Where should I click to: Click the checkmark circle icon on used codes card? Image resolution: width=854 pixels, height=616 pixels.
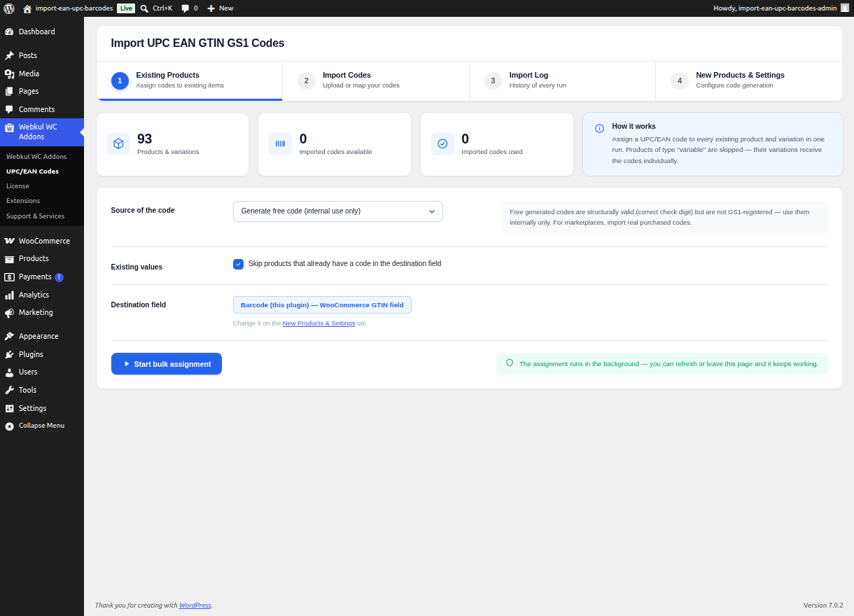pos(442,143)
